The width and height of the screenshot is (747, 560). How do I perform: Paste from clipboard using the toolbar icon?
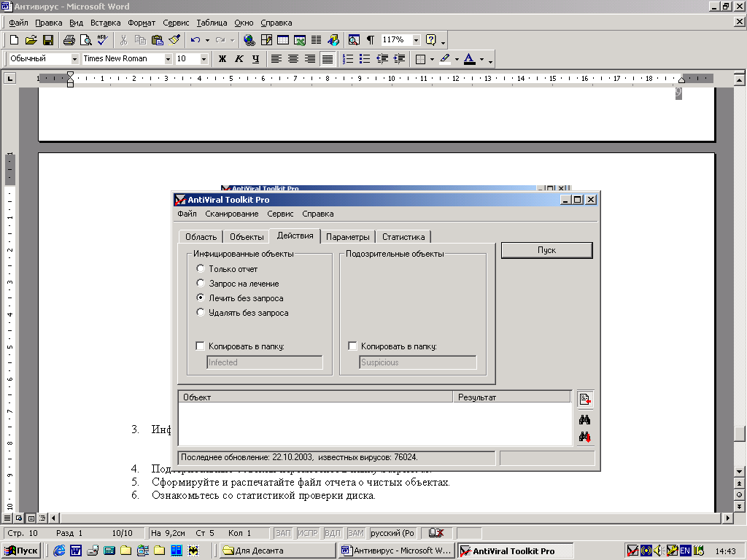pyautogui.click(x=158, y=40)
